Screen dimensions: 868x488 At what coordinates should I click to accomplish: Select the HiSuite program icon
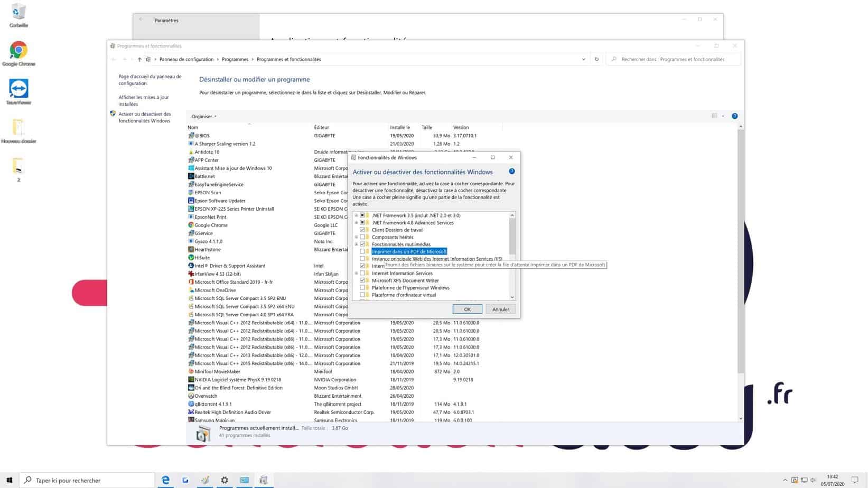[191, 258]
